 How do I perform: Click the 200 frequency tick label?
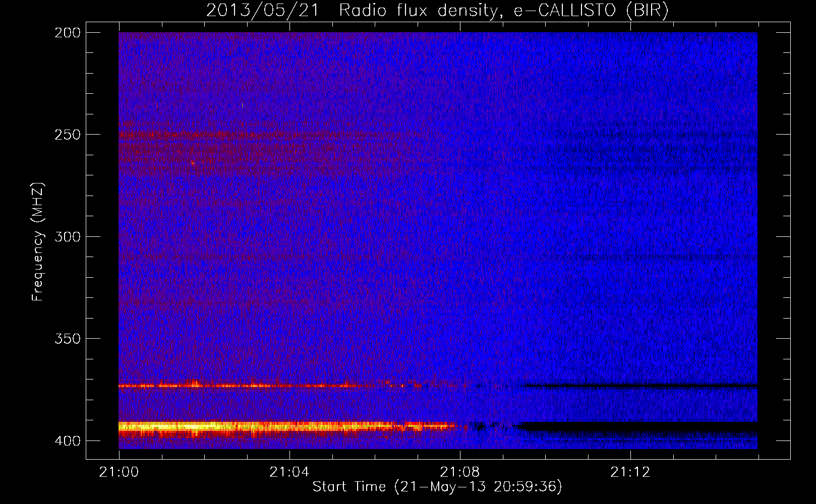tap(68, 32)
